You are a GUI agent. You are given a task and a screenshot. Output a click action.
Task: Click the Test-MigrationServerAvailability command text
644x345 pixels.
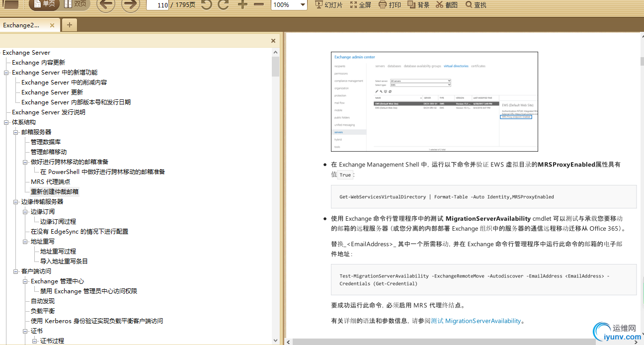pyautogui.click(x=475, y=280)
